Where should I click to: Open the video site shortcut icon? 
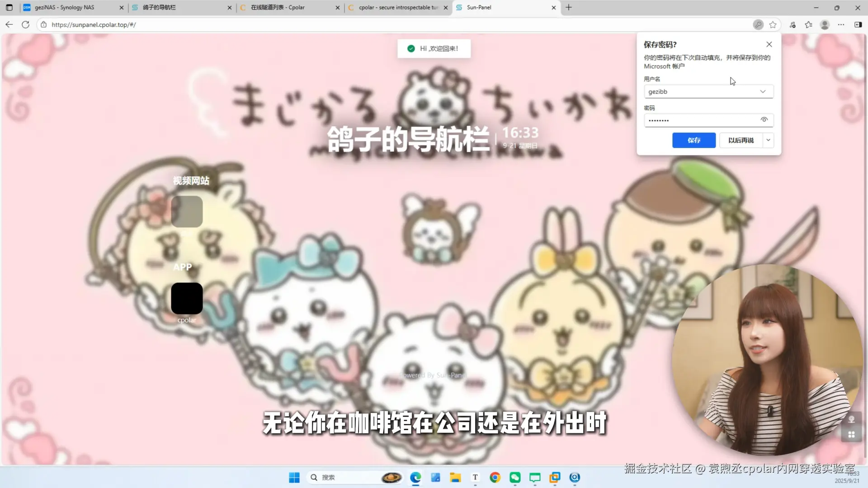(x=187, y=211)
